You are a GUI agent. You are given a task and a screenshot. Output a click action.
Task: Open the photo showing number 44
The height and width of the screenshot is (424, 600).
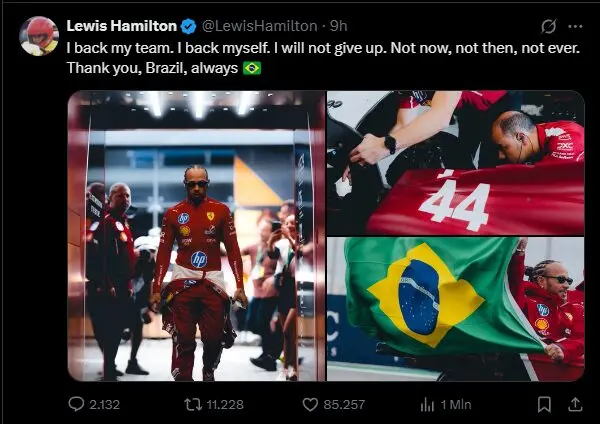pos(455,162)
